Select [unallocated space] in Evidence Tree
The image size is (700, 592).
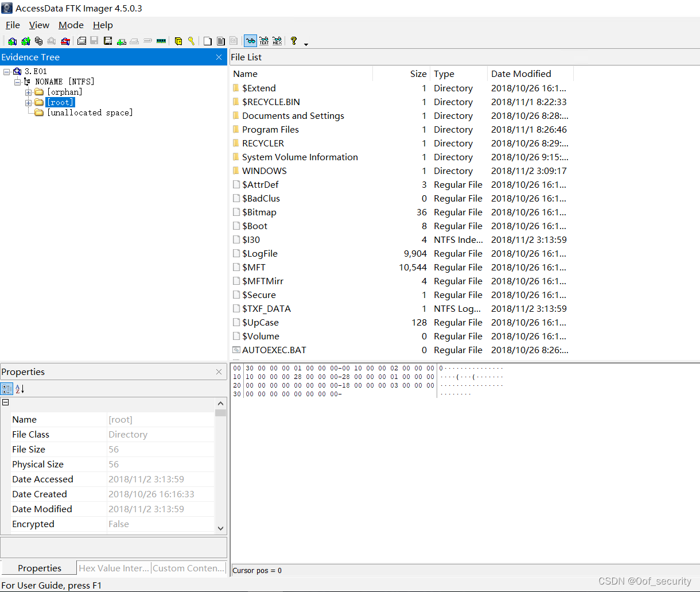[x=90, y=113]
